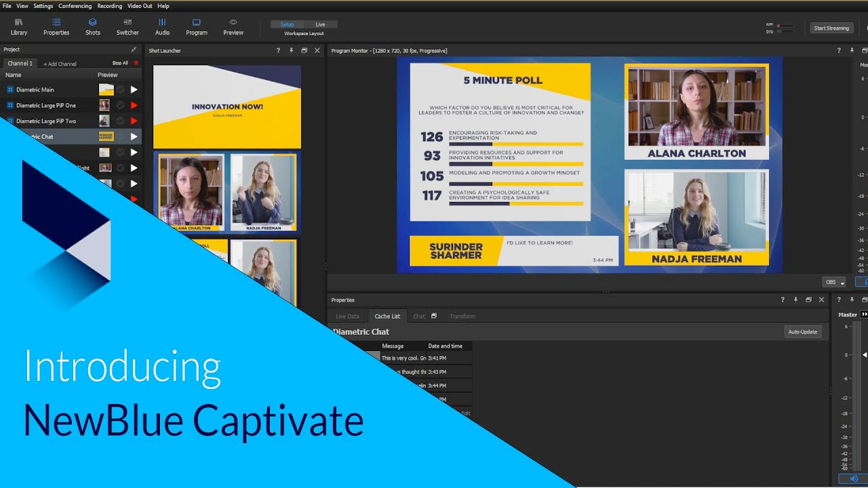Launch the Innovation Now title shot

coord(227,106)
